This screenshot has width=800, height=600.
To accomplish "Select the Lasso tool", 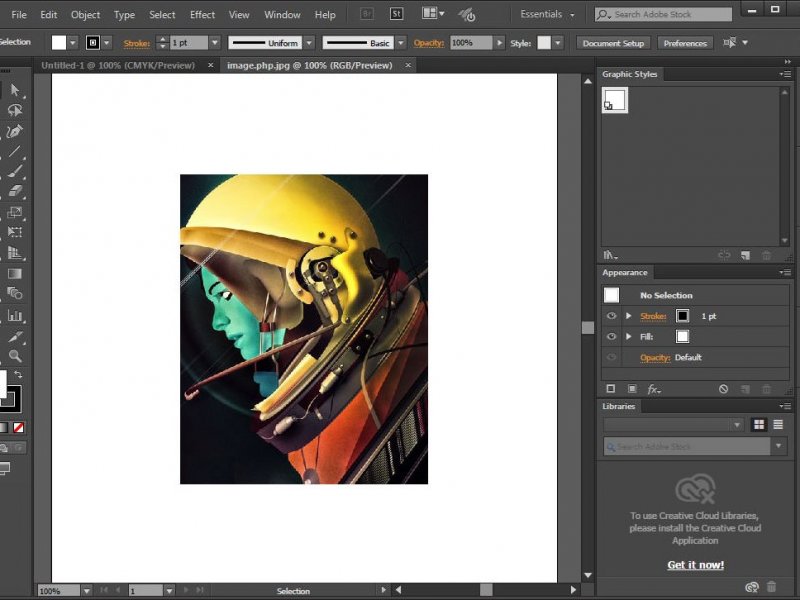I will click(15, 110).
